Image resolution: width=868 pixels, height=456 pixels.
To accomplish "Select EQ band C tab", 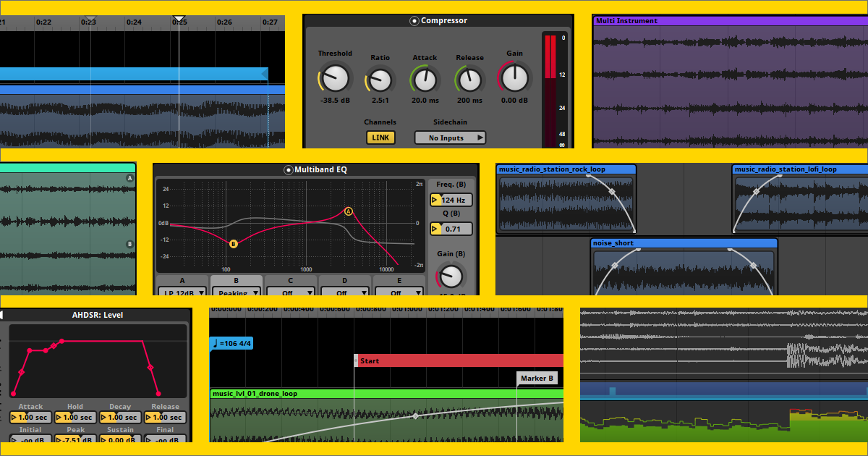I will tap(291, 280).
